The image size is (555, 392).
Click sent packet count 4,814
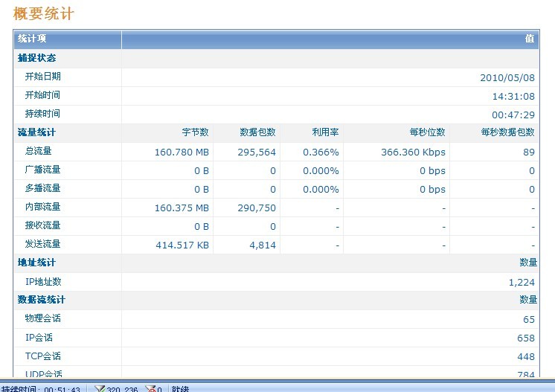pos(263,245)
